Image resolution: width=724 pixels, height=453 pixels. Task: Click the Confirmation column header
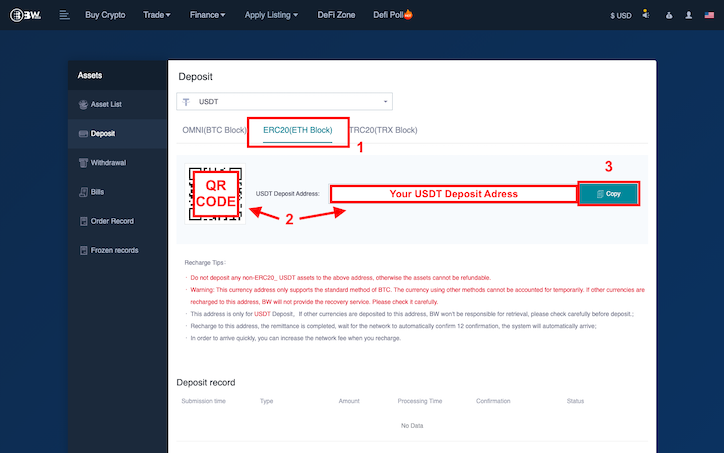coord(493,401)
